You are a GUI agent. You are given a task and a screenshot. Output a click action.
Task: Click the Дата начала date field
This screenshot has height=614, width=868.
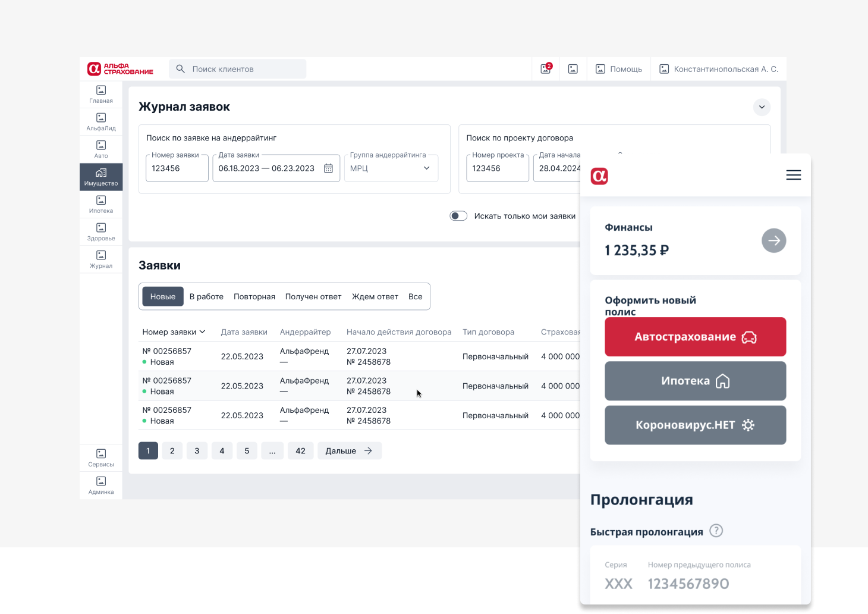[x=557, y=168]
